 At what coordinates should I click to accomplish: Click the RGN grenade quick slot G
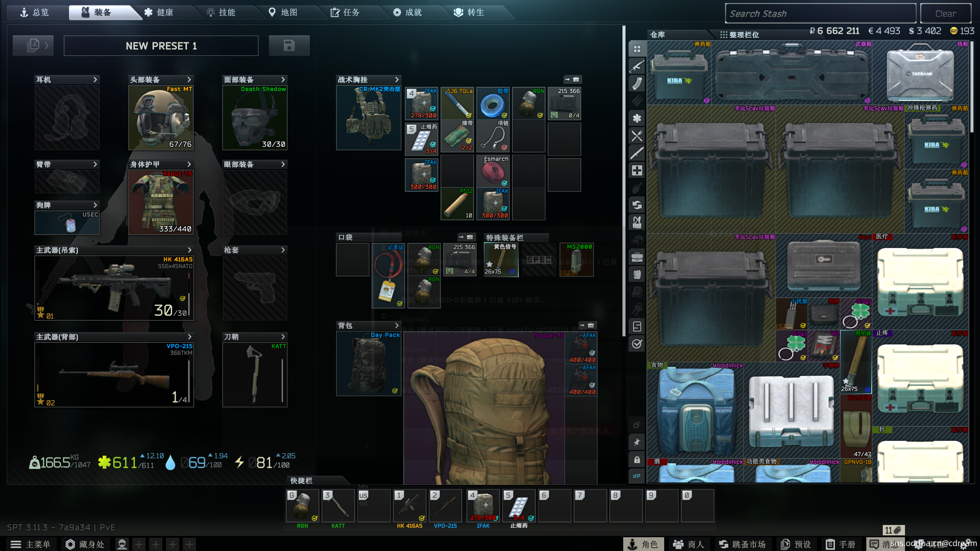(302, 505)
